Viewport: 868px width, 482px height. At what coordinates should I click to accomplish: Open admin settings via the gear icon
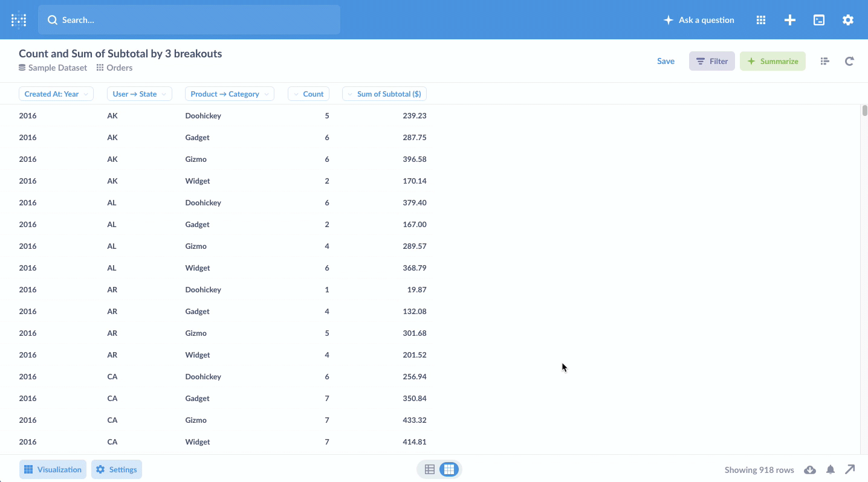pyautogui.click(x=848, y=19)
